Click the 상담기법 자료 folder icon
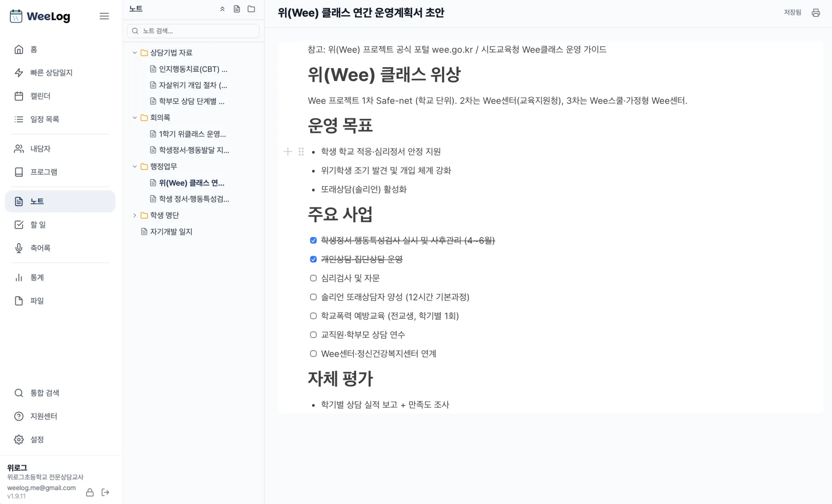The image size is (832, 504). pyautogui.click(x=144, y=53)
